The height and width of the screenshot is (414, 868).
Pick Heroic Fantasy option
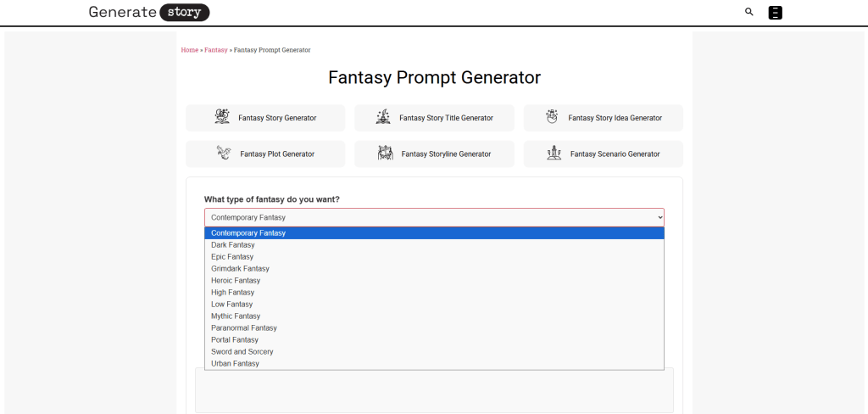(x=435, y=281)
